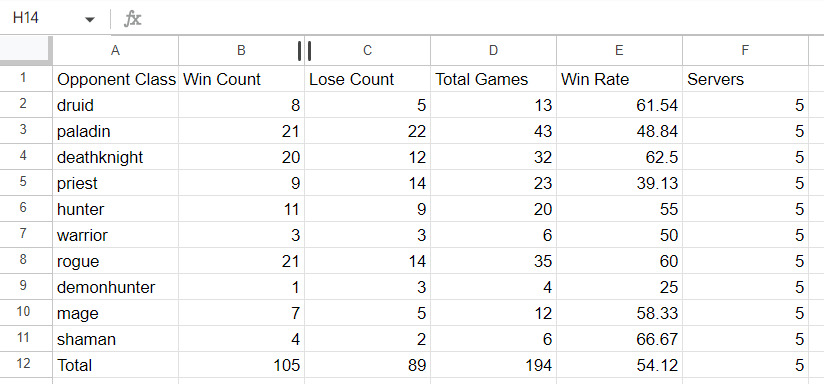Viewport: 824px width, 384px height.
Task: Select the Total row label cell
Action: click(116, 365)
